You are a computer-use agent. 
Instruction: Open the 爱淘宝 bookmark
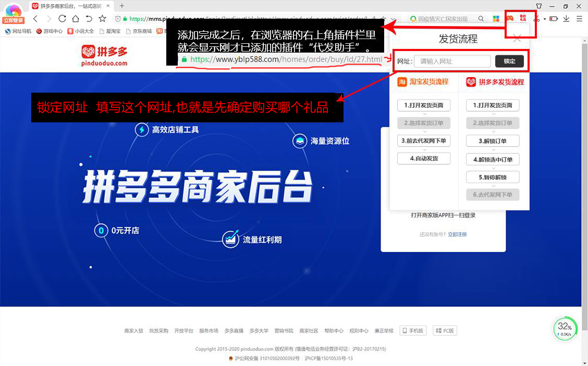pos(110,31)
